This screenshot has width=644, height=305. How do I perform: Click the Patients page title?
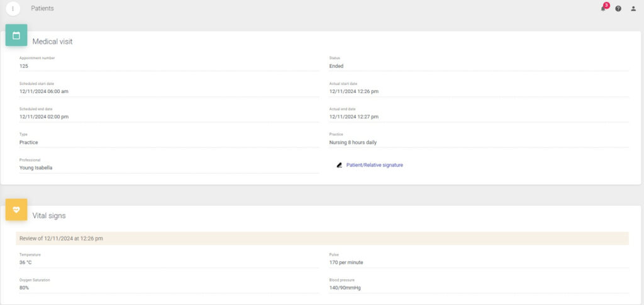[42, 9]
